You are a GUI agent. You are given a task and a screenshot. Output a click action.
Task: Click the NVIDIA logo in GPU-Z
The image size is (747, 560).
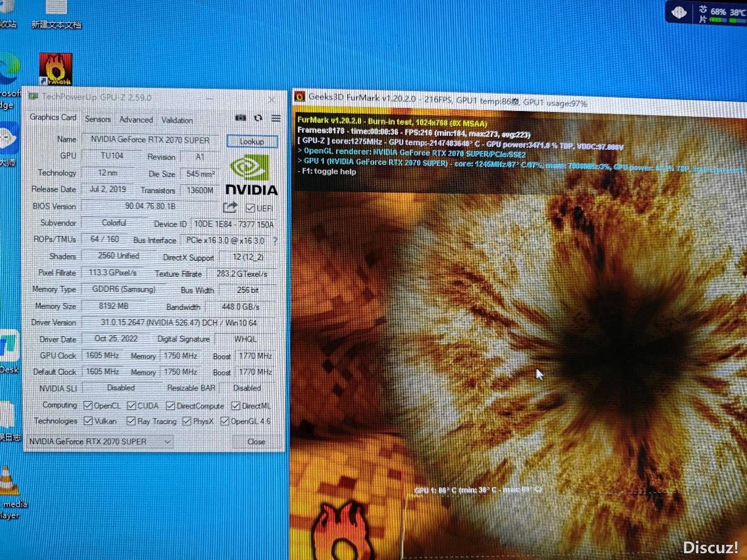[x=252, y=176]
